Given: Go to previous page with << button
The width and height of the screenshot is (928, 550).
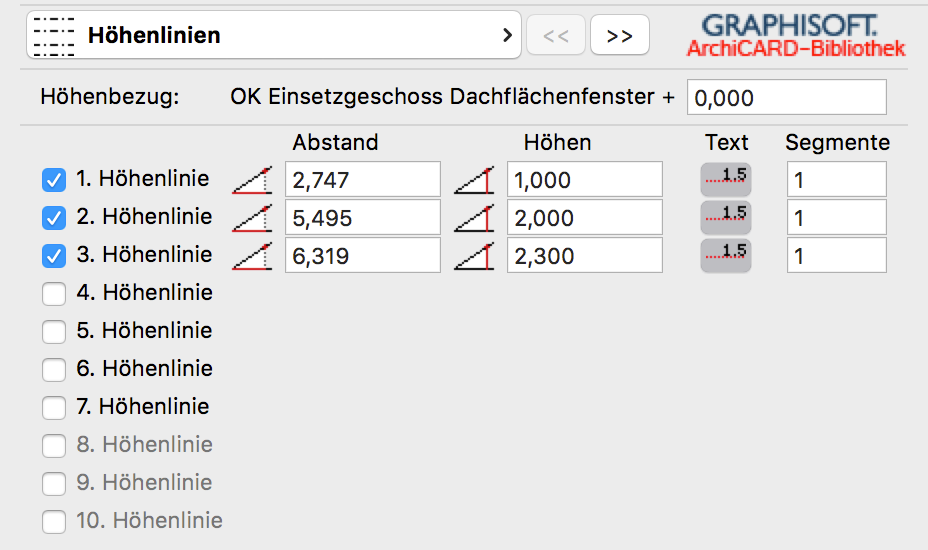Looking at the screenshot, I should pyautogui.click(x=556, y=36).
